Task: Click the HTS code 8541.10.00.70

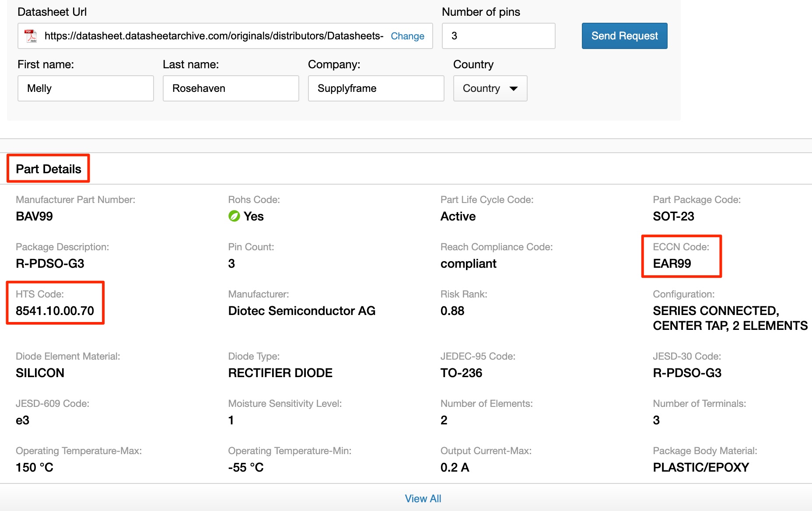Action: point(55,311)
